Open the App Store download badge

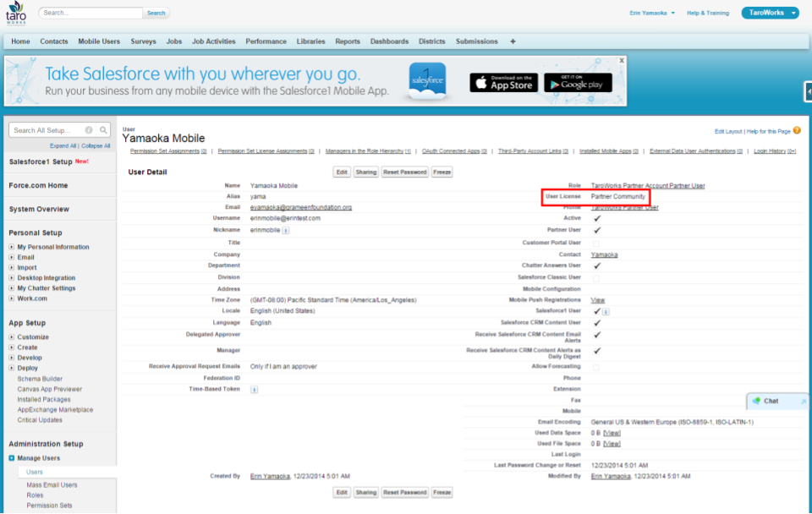click(504, 83)
